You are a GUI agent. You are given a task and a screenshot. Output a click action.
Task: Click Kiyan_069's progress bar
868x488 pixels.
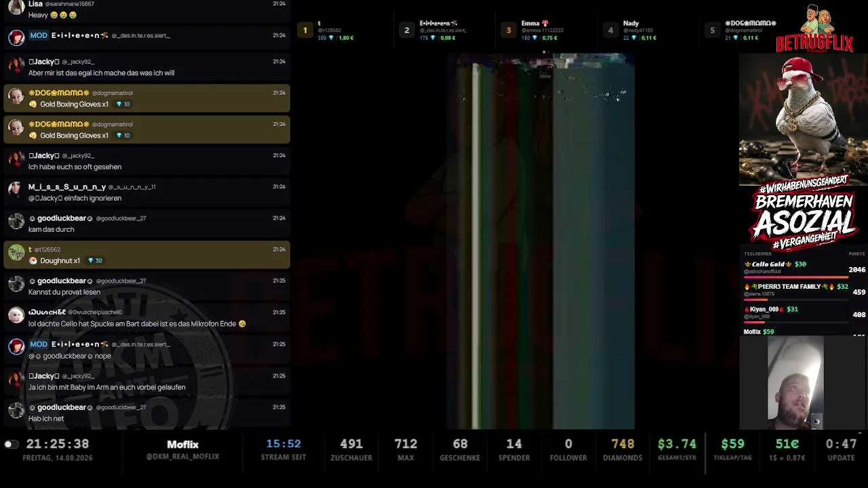[x=796, y=322]
